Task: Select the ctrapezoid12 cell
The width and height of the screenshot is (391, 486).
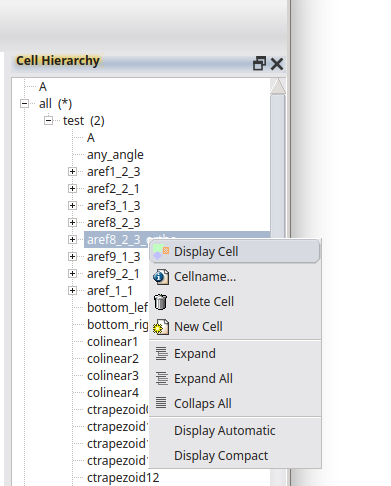Action: 123,478
